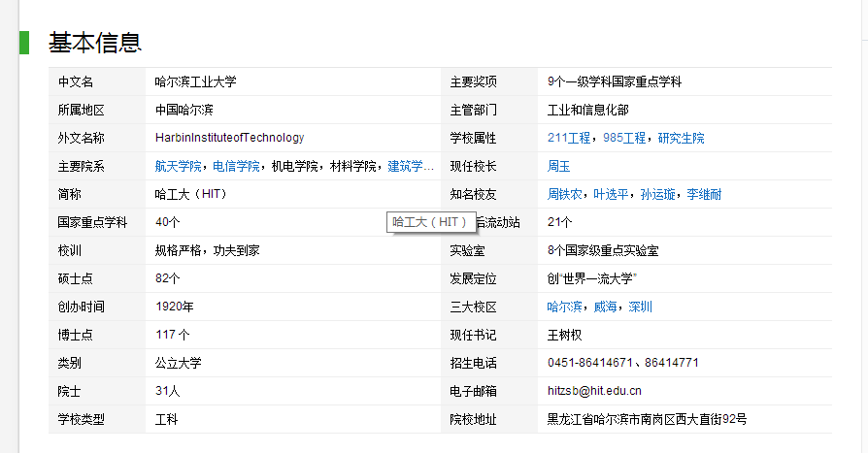868x453 pixels.
Task: Click 哈尔滨 link in 三大校区 row
Action: point(565,307)
